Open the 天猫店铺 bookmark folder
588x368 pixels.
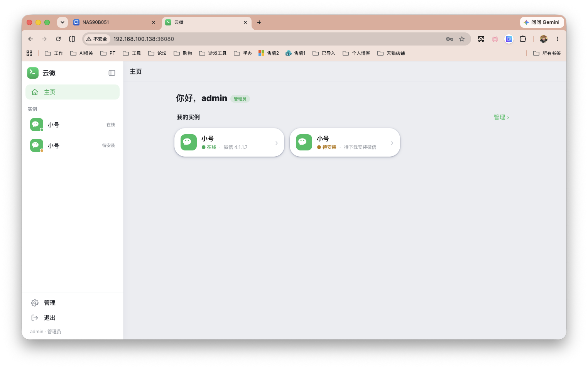[391, 53]
